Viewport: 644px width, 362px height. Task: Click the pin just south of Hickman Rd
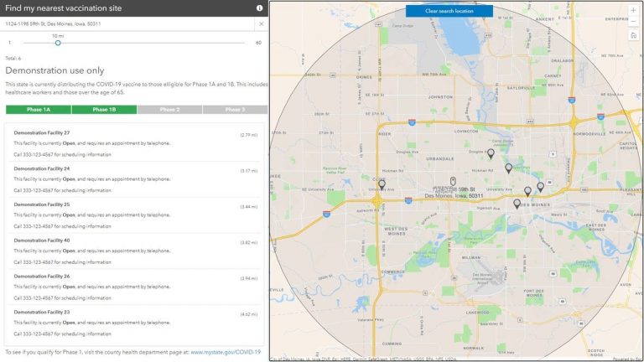(508, 168)
